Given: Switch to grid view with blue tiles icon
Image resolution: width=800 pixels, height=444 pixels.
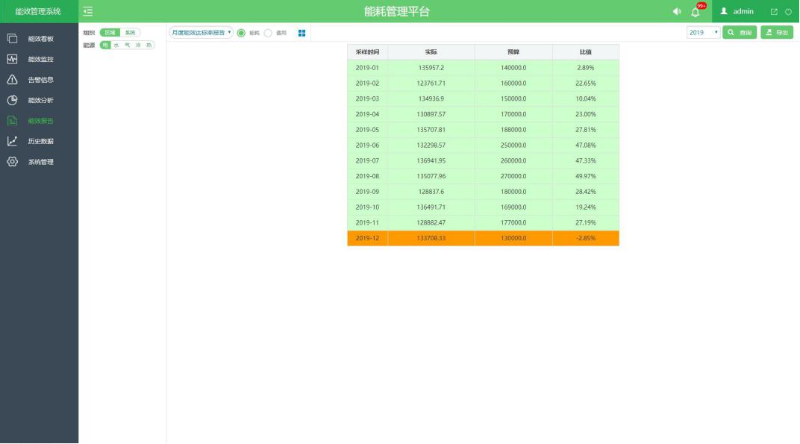Looking at the screenshot, I should click(x=302, y=33).
